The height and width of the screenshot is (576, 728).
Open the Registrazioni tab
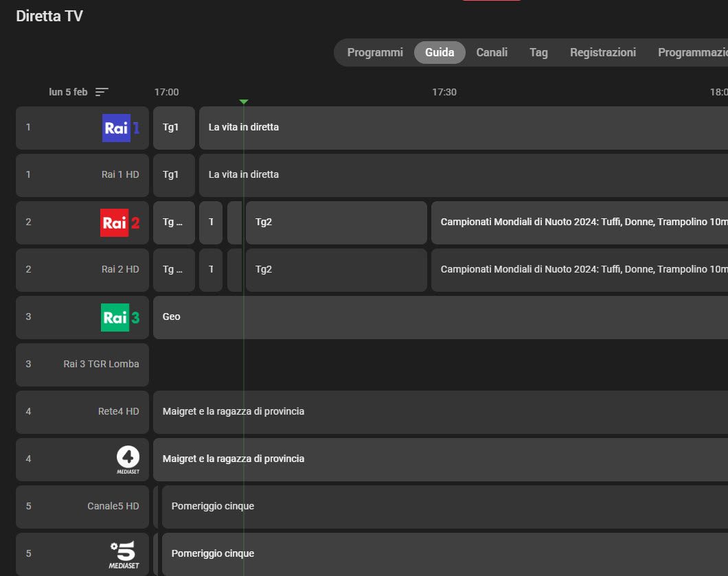(x=602, y=52)
